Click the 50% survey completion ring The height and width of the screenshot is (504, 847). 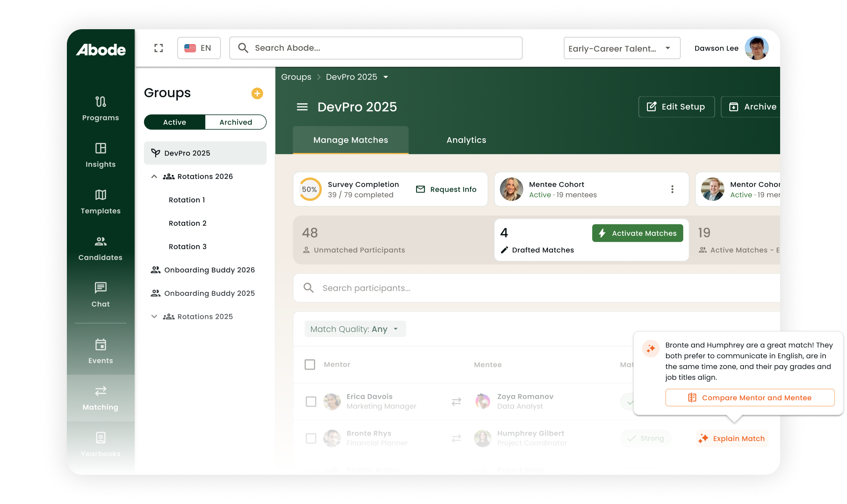click(310, 189)
